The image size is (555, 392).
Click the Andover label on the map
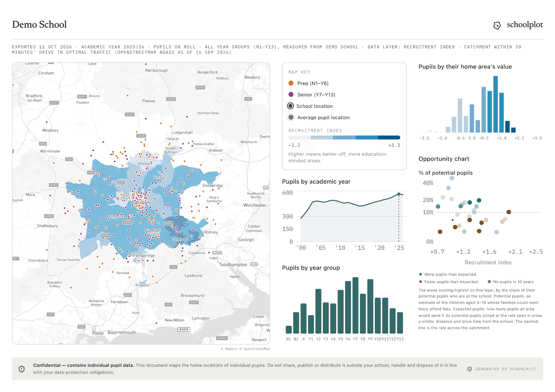[215, 150]
